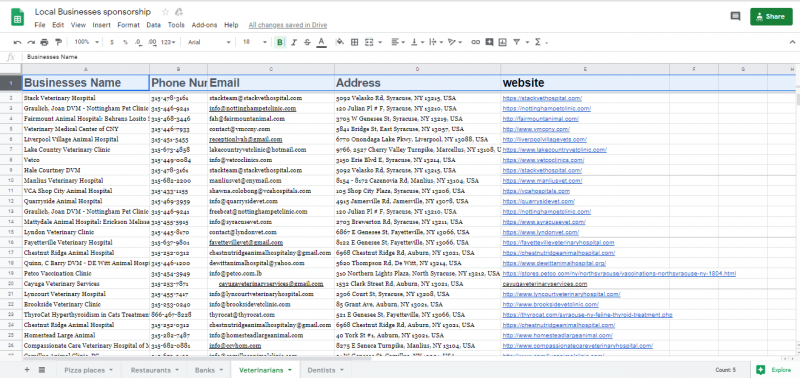Click the document title Local Businesses sponsorship
The width and height of the screenshot is (800, 378).
coord(93,12)
